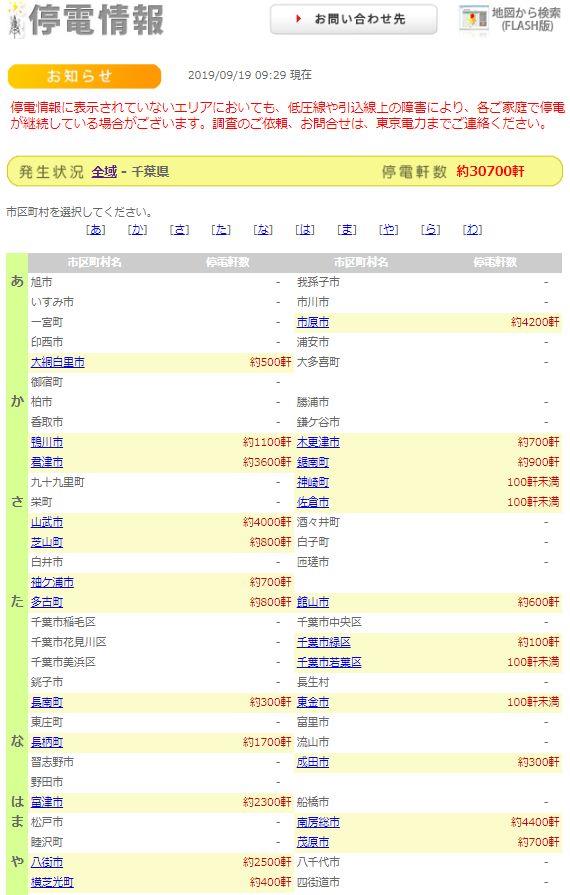Image resolution: width=570 pixels, height=895 pixels.
Task: Open the 八街市 outage link
Action: pos(47,862)
